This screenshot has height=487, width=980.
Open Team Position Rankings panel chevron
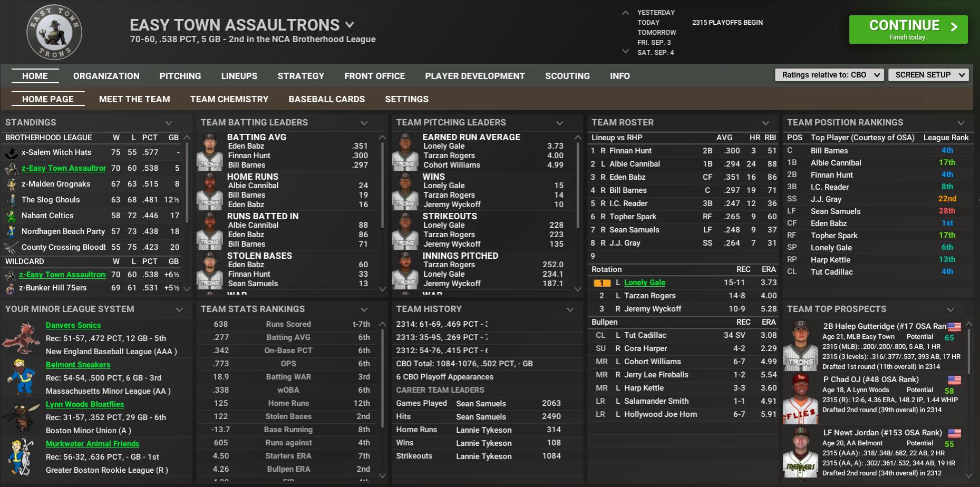961,123
